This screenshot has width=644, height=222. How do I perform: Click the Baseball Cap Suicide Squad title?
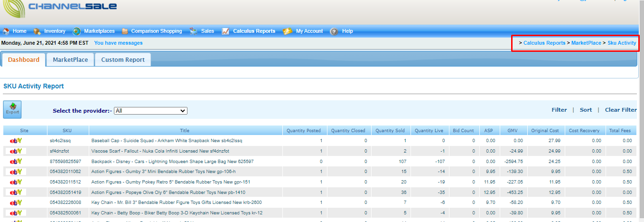point(167,141)
